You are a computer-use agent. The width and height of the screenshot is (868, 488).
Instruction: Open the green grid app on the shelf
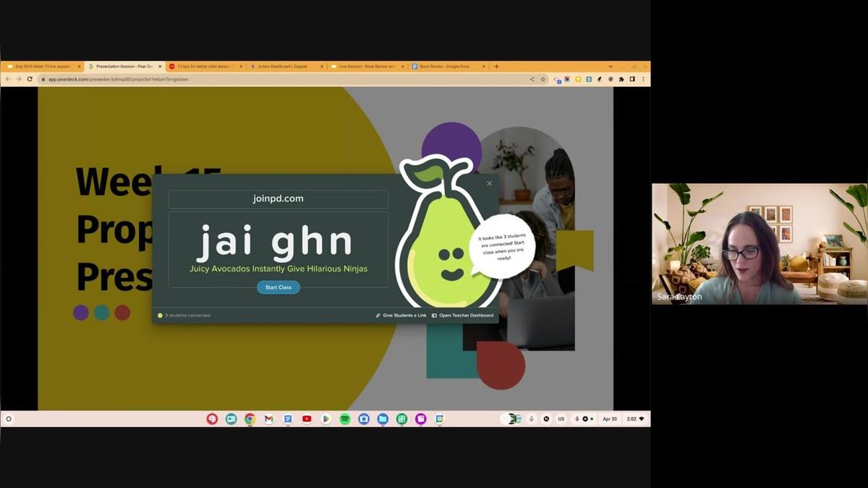(401, 418)
